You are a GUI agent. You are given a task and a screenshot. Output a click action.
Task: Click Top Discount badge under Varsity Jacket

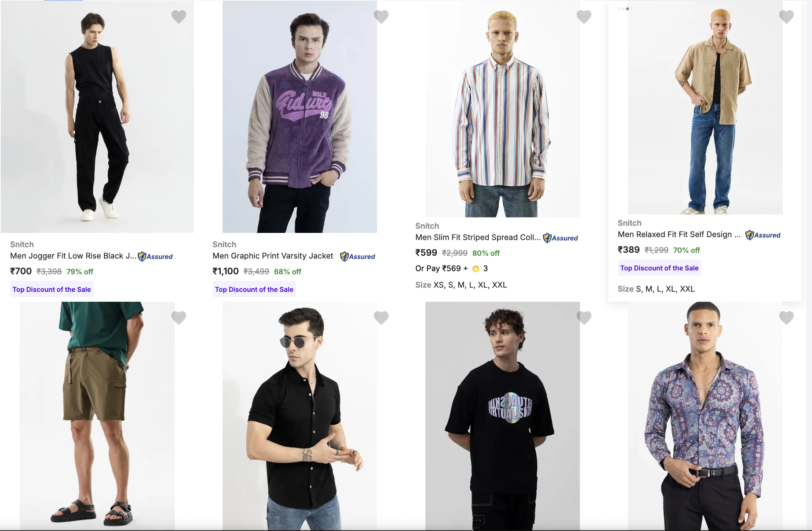pos(254,289)
